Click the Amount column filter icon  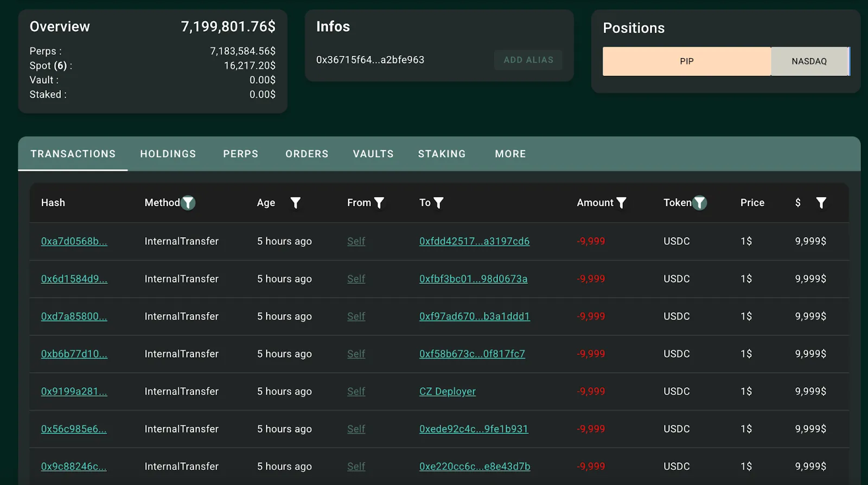tap(621, 203)
